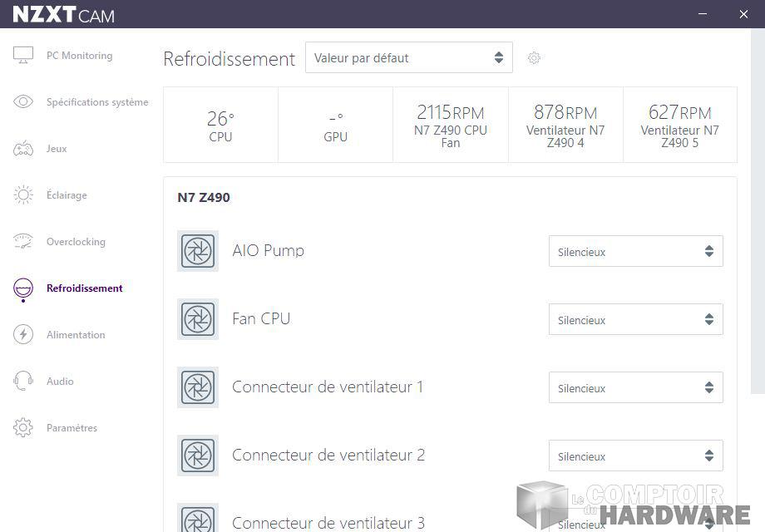Viewport: 765px width, 532px height.
Task: Open the Éclairage sun icon
Action: tap(23, 195)
